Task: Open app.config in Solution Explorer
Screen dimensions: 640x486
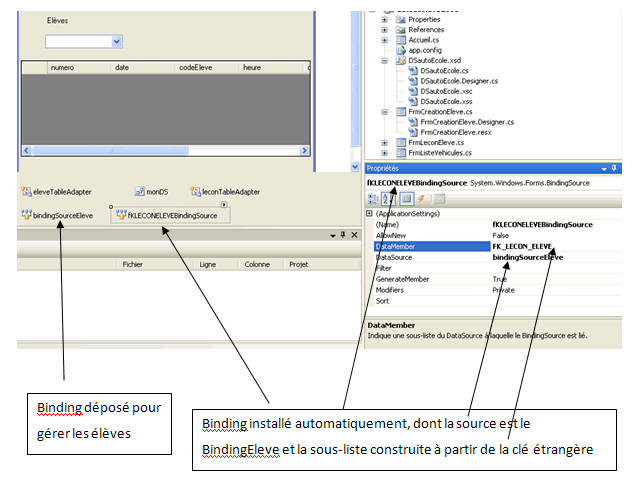Action: [425, 50]
